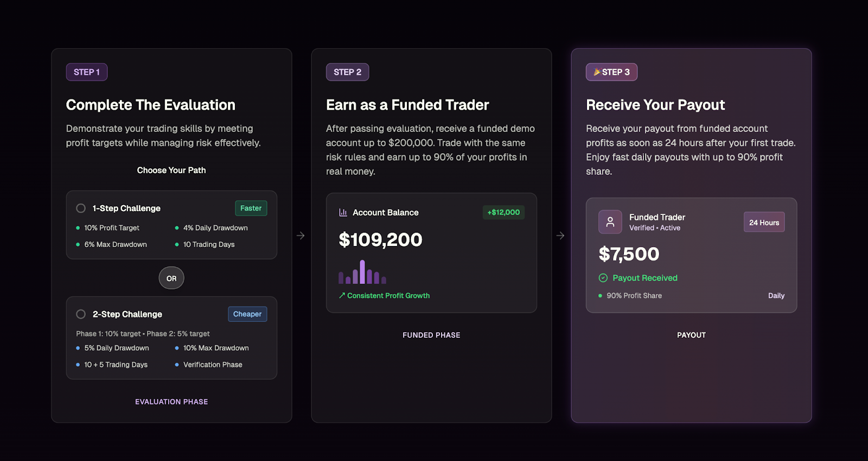Click the arrow between Step 2 and Step 3
This screenshot has width=868, height=461.
coord(560,236)
